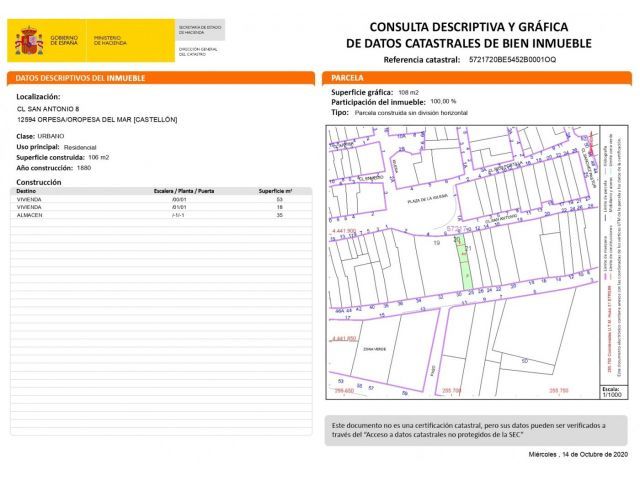The height and width of the screenshot is (480, 640).
Task: Select built surface value "106 m2"
Action: (x=98, y=158)
